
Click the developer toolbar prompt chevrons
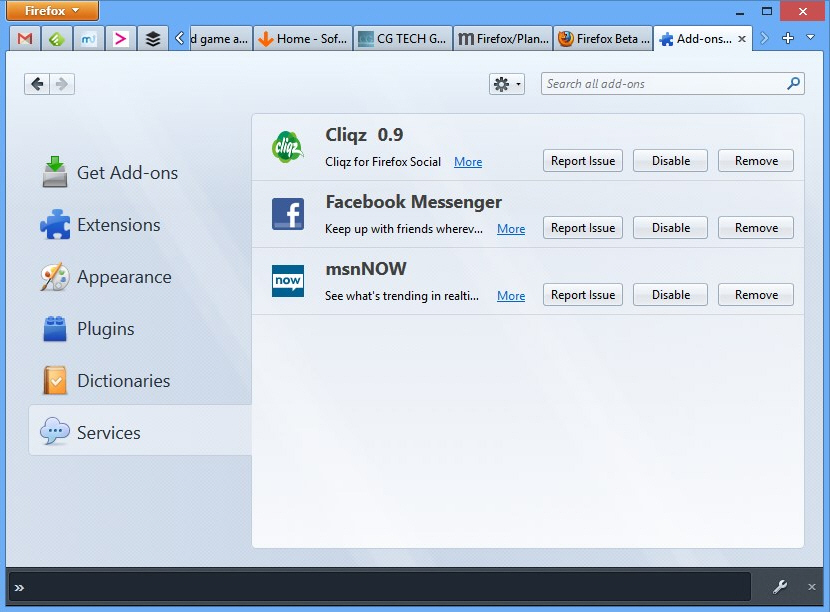pyautogui.click(x=19, y=588)
